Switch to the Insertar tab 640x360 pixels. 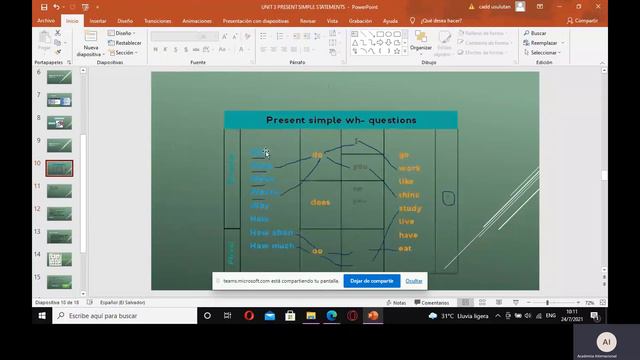[x=98, y=21]
